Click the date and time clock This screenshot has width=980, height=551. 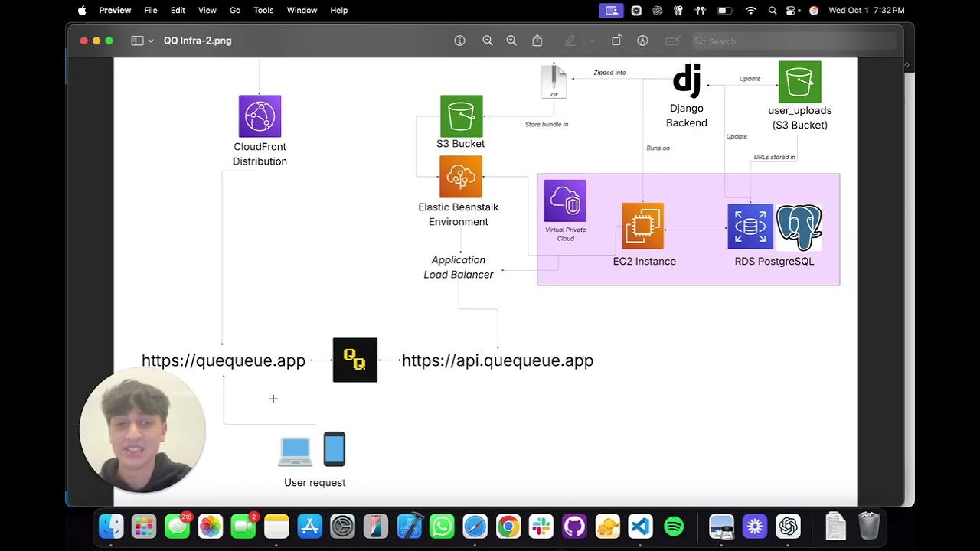click(x=867, y=10)
